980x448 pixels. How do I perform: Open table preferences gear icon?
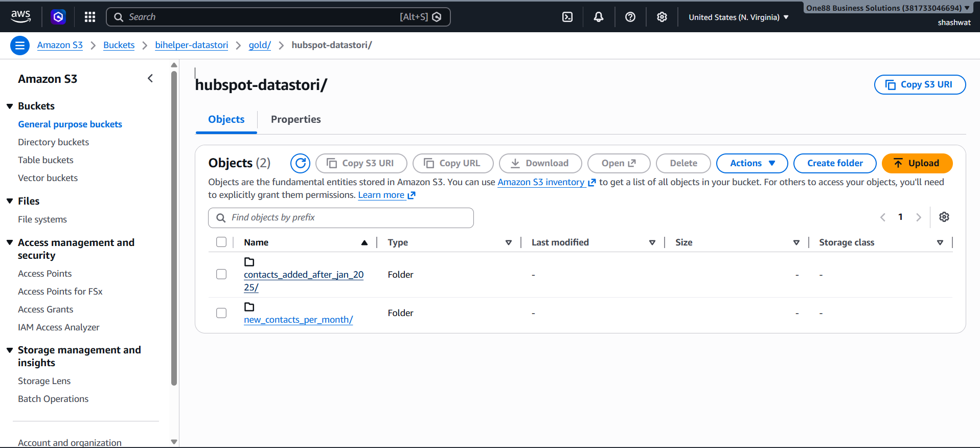click(944, 217)
